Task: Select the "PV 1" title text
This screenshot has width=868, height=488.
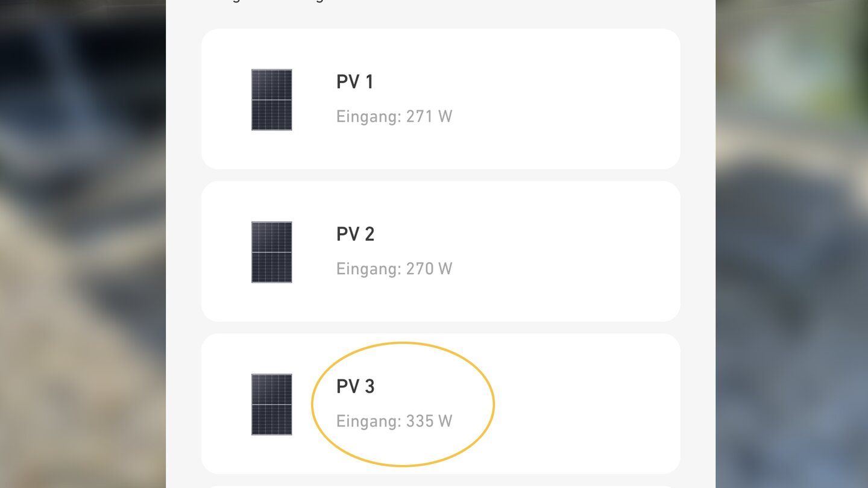Action: point(355,82)
